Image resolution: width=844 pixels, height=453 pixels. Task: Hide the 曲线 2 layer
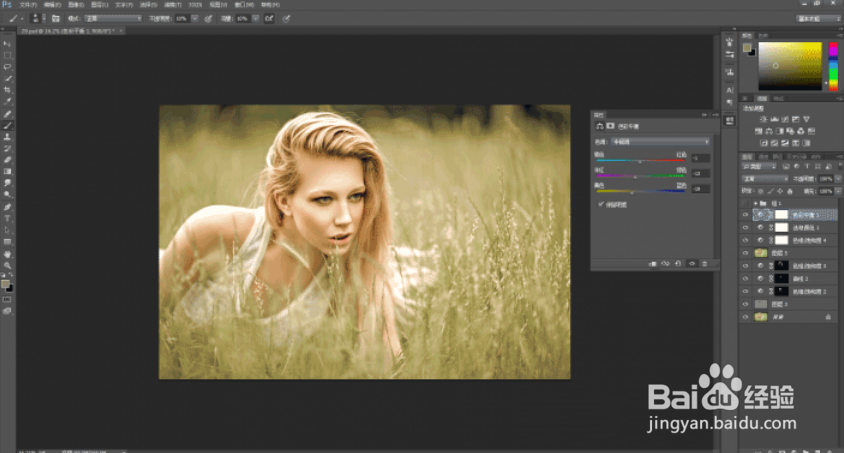[745, 279]
